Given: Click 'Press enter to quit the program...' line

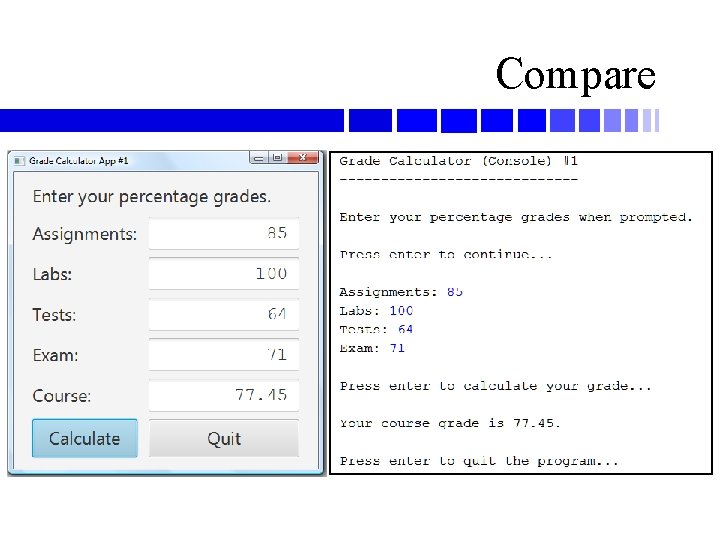Looking at the screenshot, I should (479, 461).
